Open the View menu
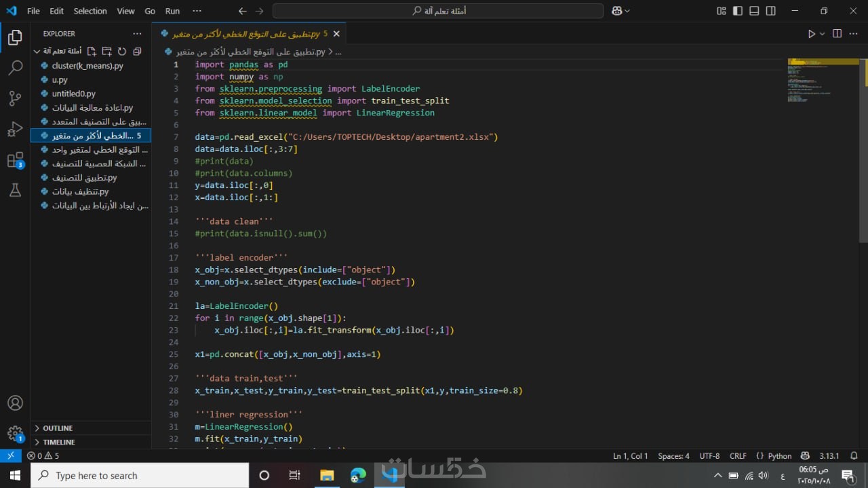 (125, 11)
